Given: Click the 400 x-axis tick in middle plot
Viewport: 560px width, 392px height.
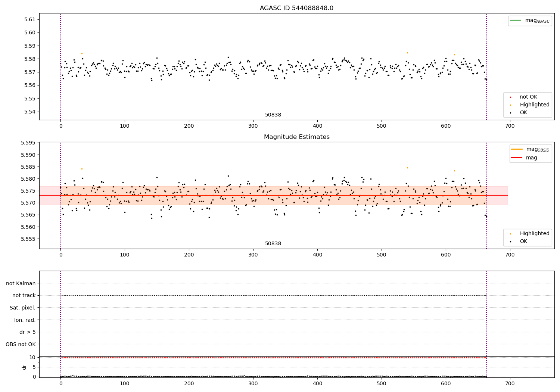Looking at the screenshot, I should click(x=317, y=255).
